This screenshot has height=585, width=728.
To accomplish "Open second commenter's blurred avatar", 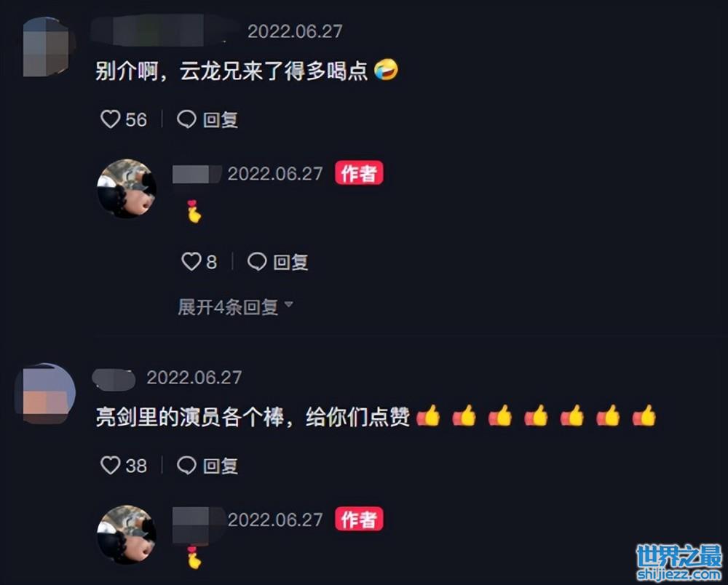I will coord(45,394).
